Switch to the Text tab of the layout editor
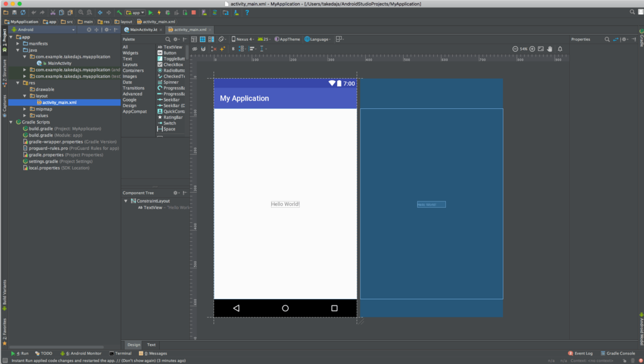 151,344
